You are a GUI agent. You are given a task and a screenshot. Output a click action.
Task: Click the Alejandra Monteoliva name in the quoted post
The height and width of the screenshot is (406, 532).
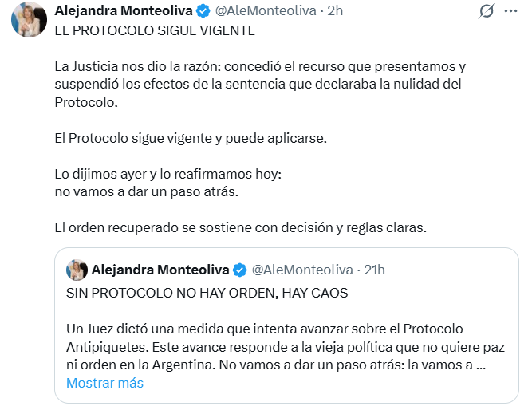pyautogui.click(x=160, y=270)
